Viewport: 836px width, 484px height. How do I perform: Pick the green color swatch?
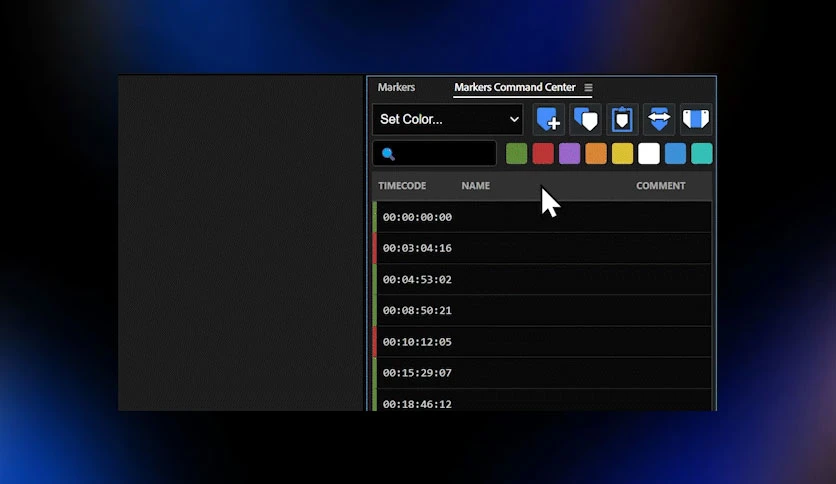(516, 154)
